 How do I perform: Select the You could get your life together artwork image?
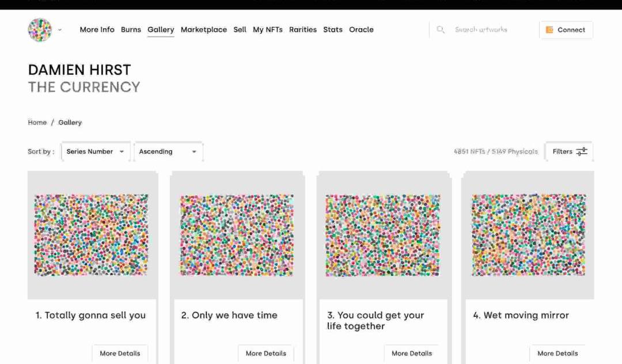pos(383,235)
